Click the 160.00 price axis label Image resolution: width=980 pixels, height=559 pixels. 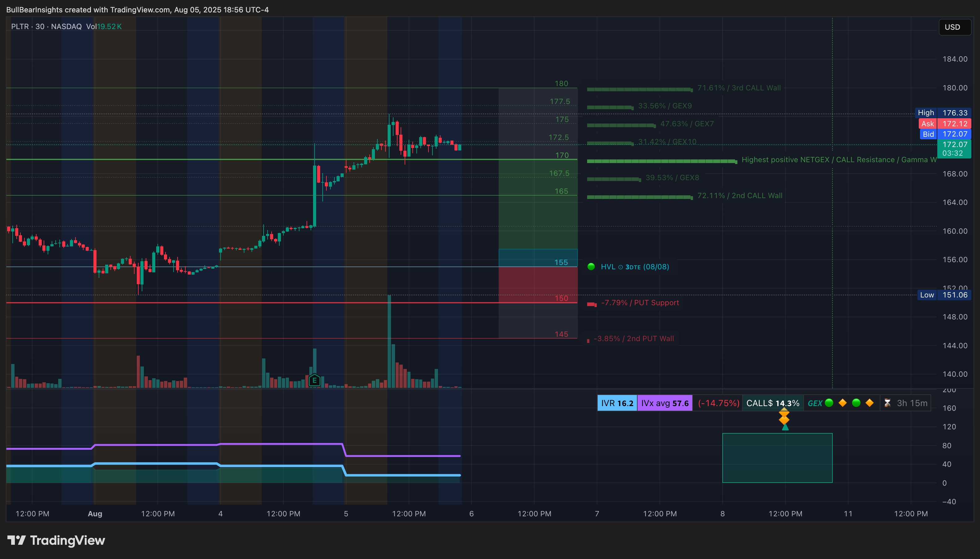tap(955, 231)
